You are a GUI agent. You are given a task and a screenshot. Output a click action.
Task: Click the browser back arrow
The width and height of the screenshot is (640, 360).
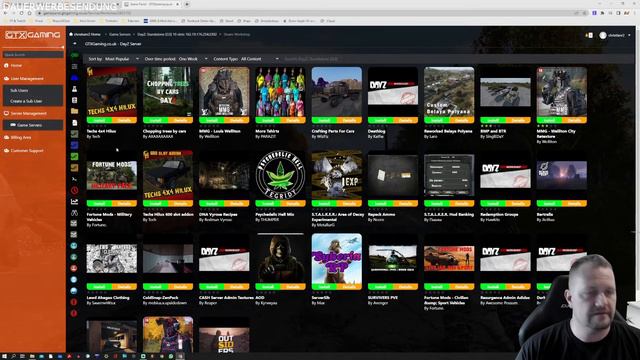click(6, 13)
